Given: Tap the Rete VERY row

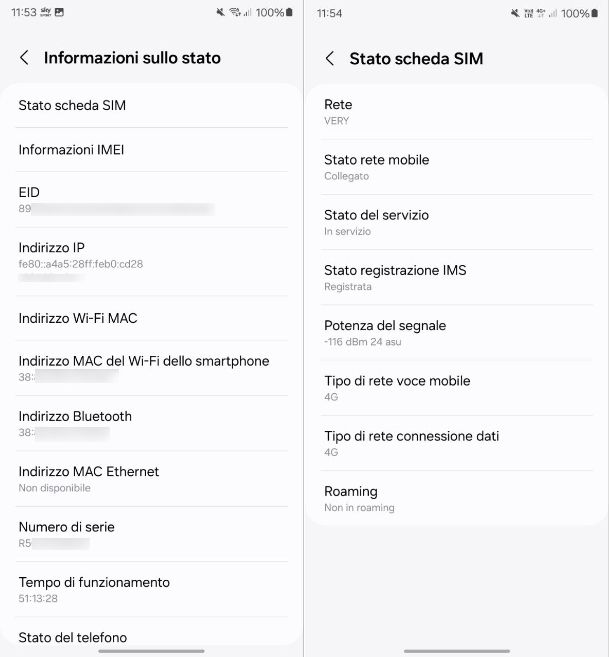Looking at the screenshot, I should [457, 112].
